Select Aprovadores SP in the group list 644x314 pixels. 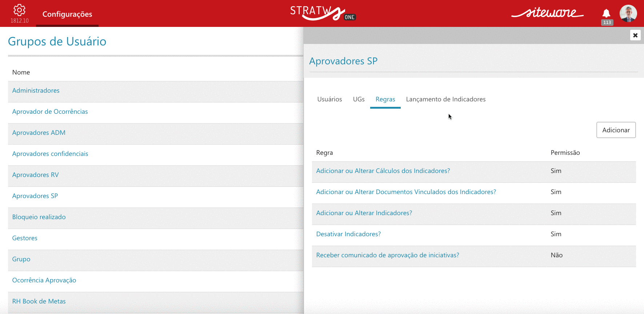(35, 196)
